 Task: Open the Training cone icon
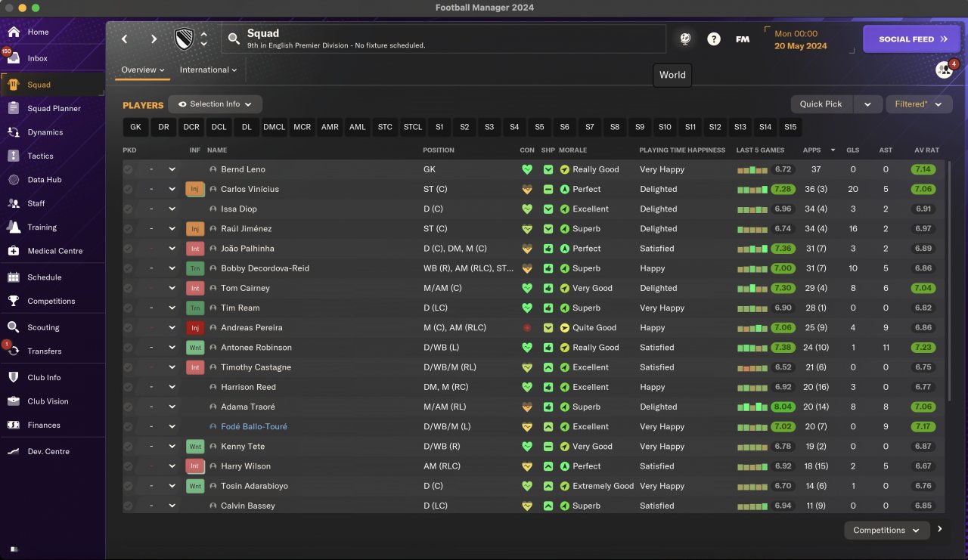pyautogui.click(x=14, y=227)
